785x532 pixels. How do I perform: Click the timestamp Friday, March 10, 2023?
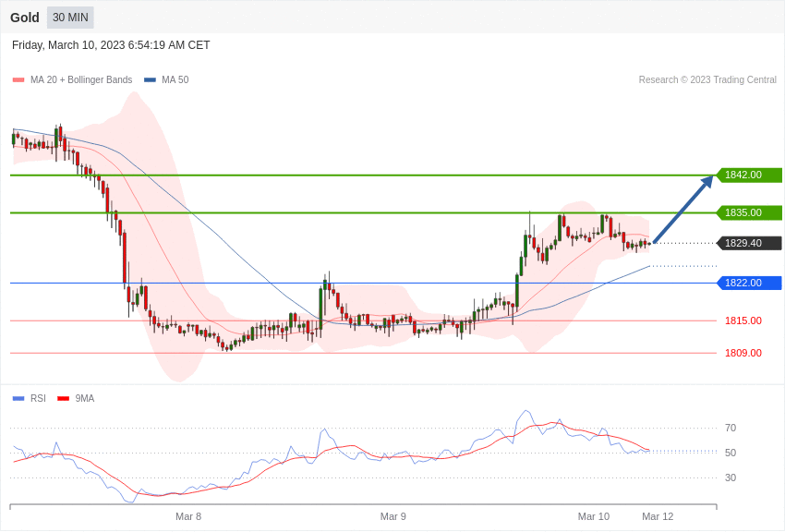[x=111, y=45]
